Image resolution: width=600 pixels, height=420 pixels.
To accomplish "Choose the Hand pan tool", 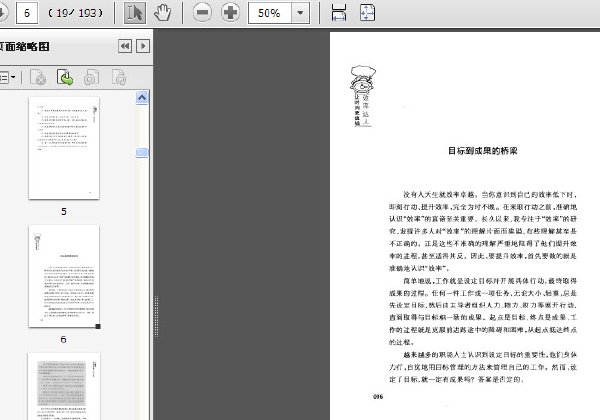I will (162, 13).
